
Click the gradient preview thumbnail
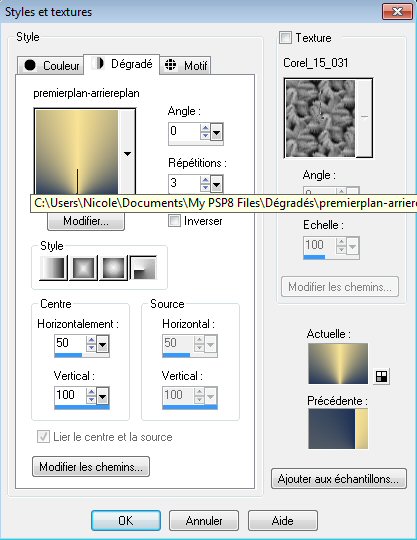[77, 153]
